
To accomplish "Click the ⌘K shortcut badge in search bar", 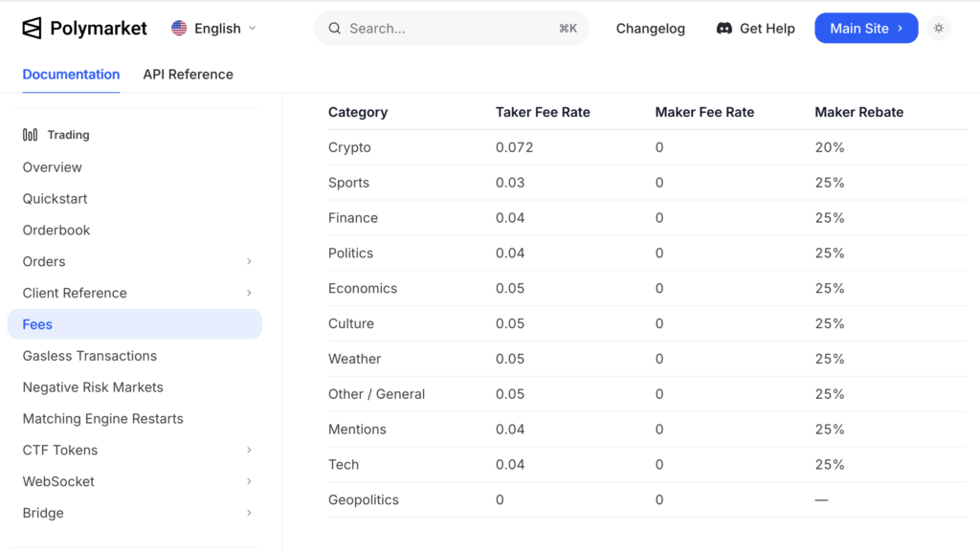I will (x=568, y=28).
